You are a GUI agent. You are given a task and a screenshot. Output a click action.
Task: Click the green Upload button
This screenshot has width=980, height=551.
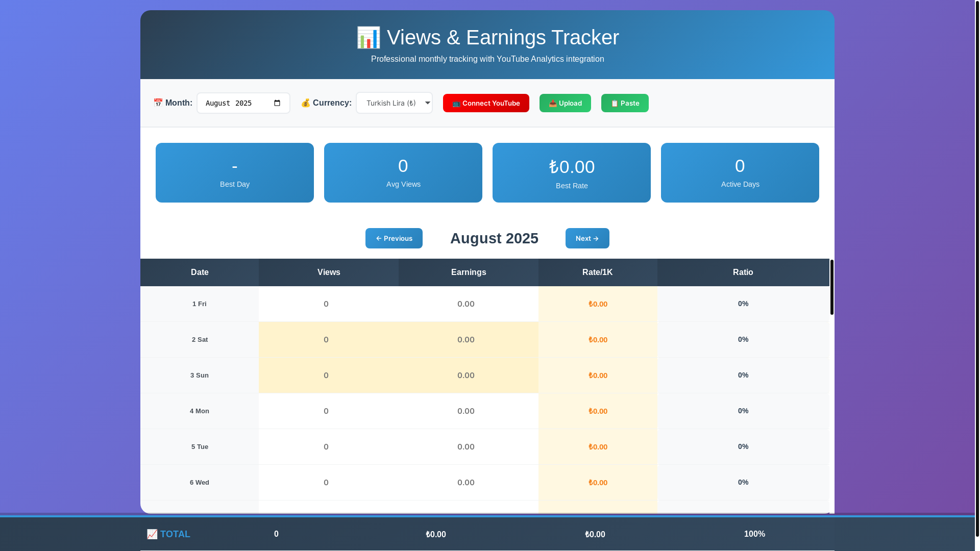(565, 103)
